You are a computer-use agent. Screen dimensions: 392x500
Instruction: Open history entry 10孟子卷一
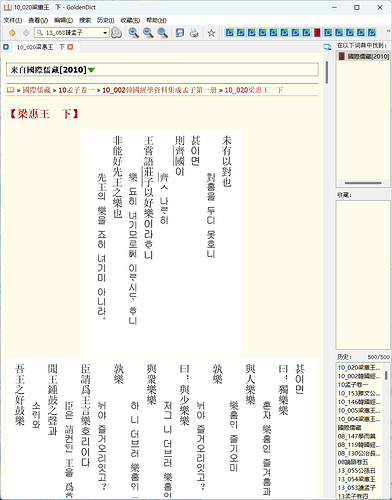click(x=353, y=385)
